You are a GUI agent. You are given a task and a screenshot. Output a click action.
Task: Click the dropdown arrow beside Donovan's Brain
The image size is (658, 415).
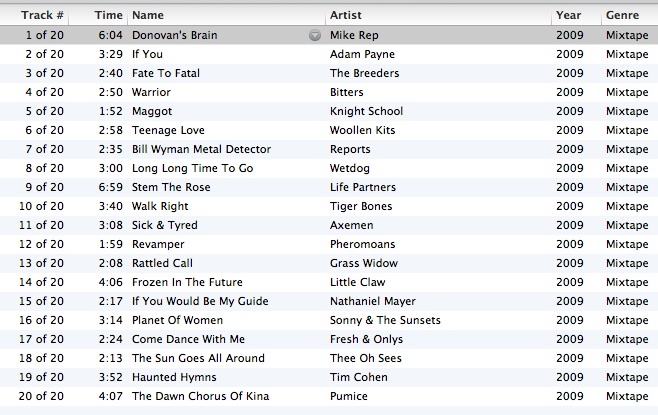click(x=316, y=35)
